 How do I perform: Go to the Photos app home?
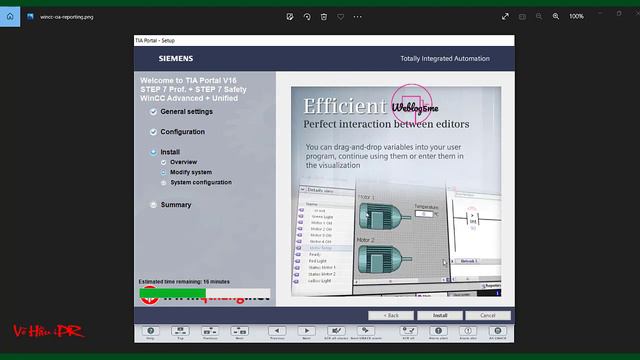pos(10,17)
